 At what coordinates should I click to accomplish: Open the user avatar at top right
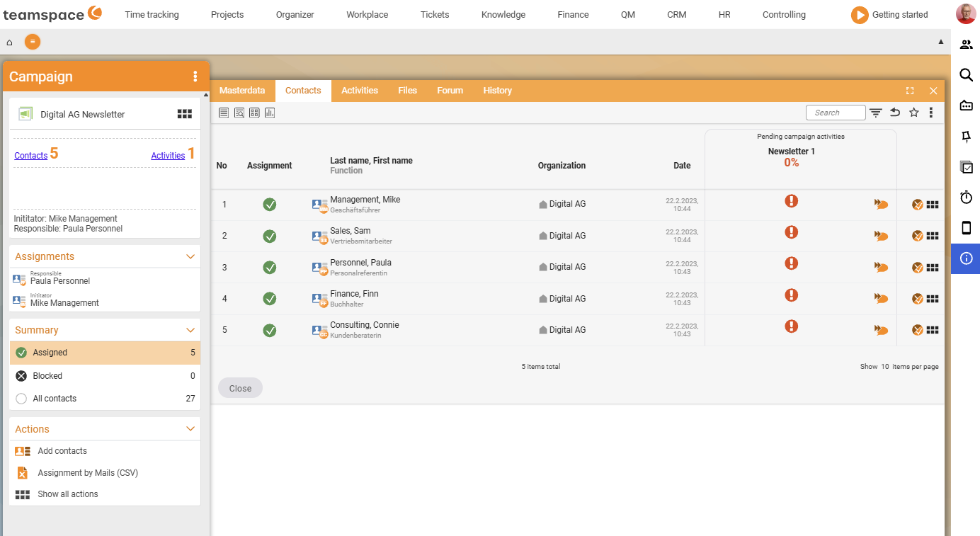pyautogui.click(x=966, y=14)
